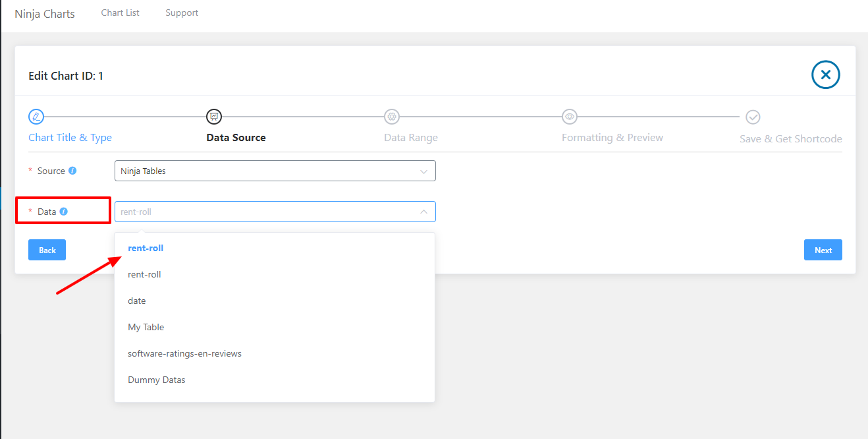Click the Next button
The width and height of the screenshot is (868, 439).
[x=823, y=250]
